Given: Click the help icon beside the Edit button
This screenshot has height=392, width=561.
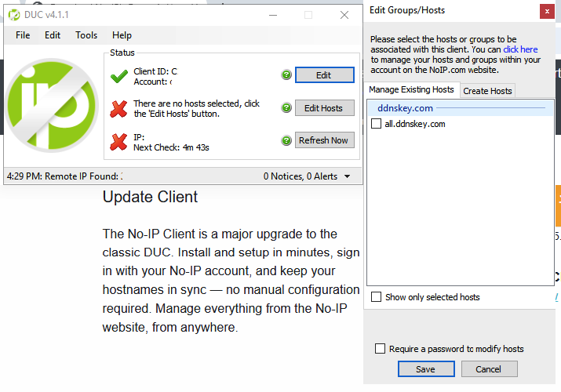Looking at the screenshot, I should [x=286, y=74].
